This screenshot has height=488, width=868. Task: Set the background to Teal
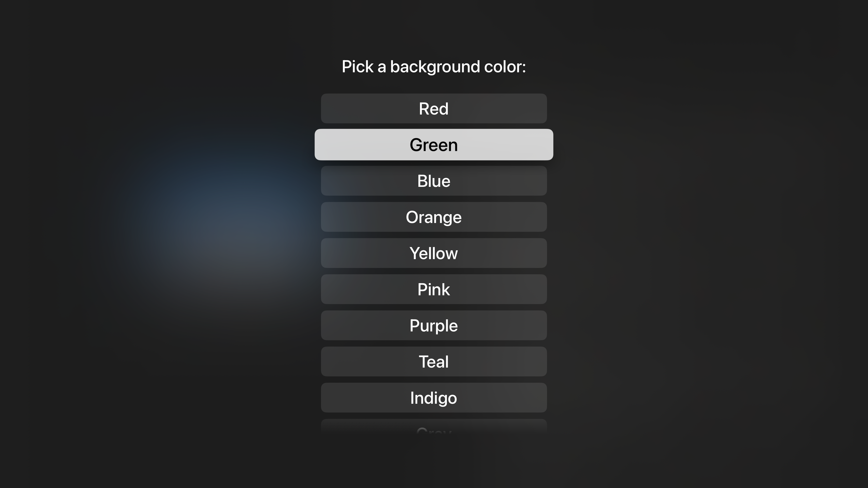pyautogui.click(x=434, y=361)
